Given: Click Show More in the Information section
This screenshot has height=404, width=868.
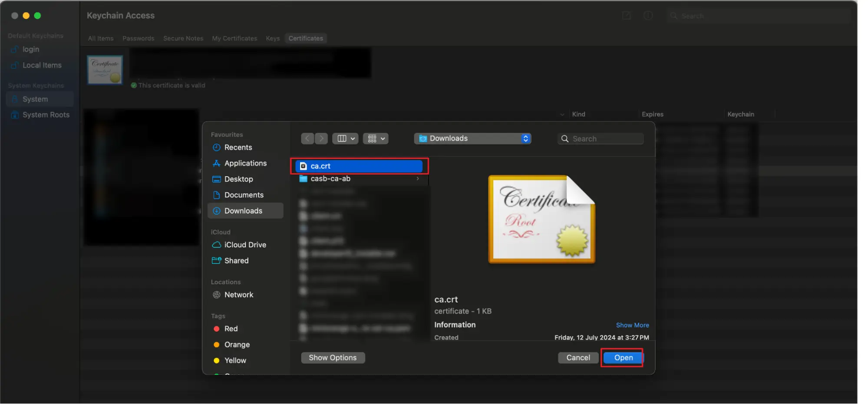Looking at the screenshot, I should click(632, 325).
